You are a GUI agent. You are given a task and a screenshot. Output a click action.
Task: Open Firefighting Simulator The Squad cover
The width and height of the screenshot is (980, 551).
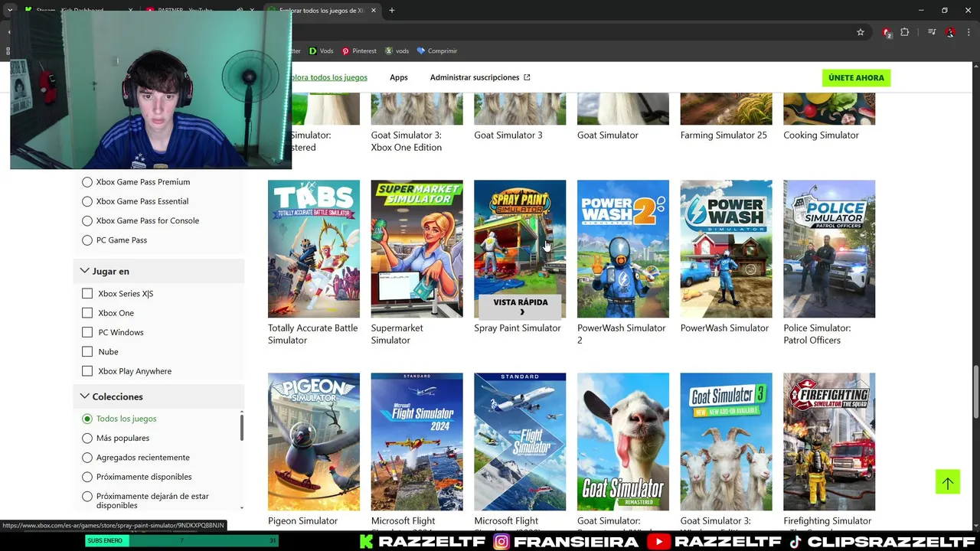point(829,442)
